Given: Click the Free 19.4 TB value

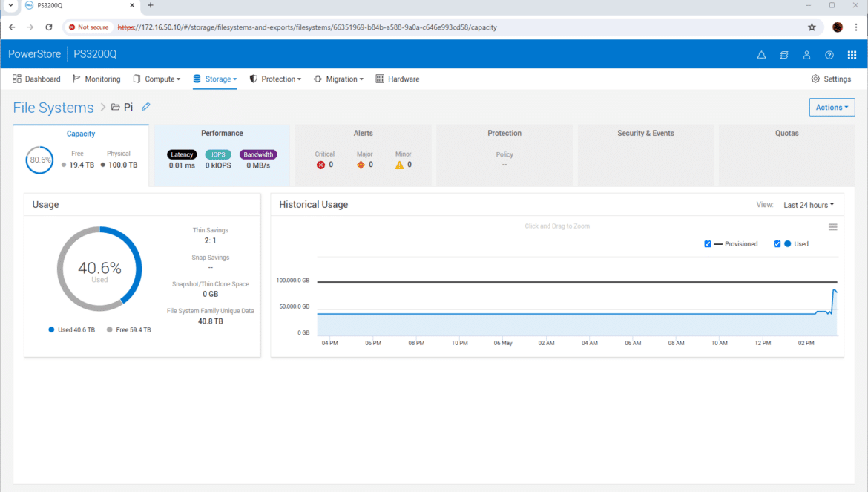Looking at the screenshot, I should [x=82, y=165].
